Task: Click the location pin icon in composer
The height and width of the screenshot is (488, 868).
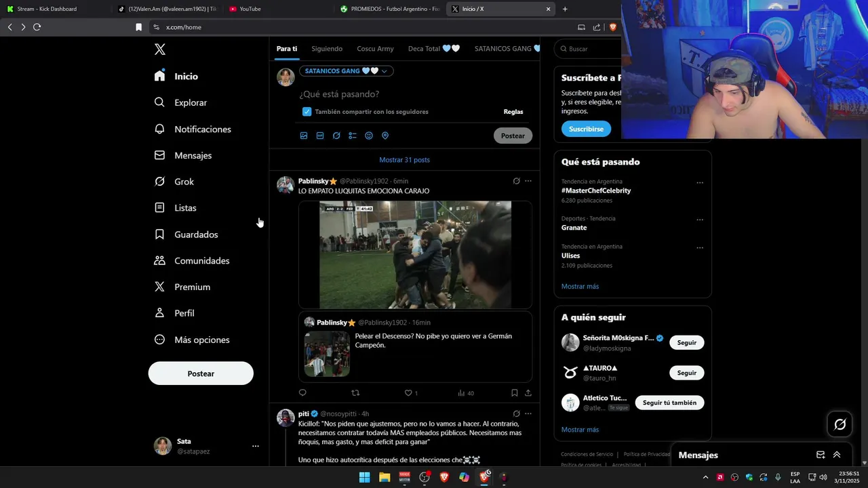Action: coord(385,136)
